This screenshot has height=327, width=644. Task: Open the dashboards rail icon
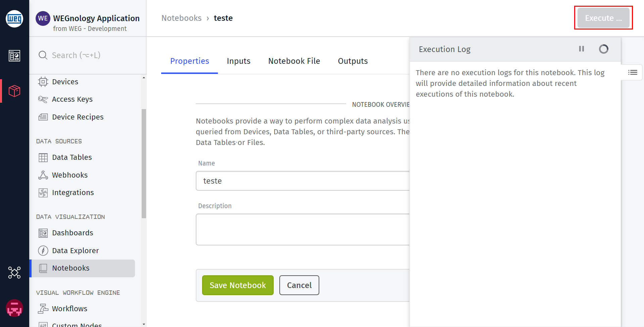point(14,56)
